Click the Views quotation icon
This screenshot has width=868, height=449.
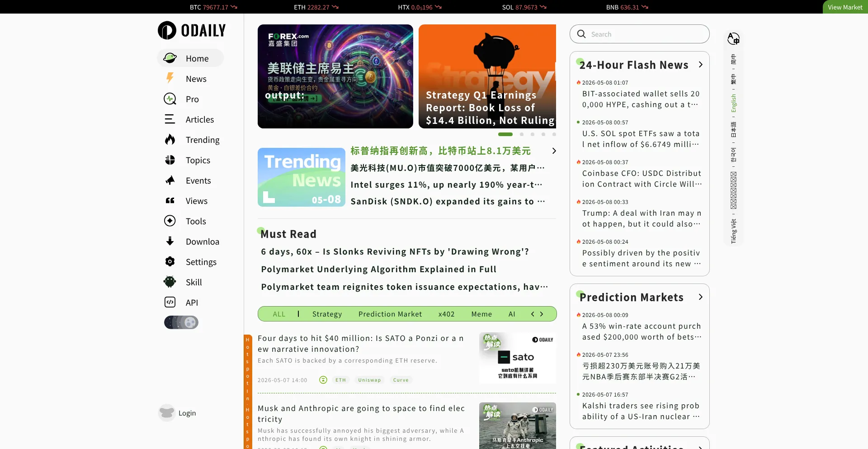[x=170, y=200]
